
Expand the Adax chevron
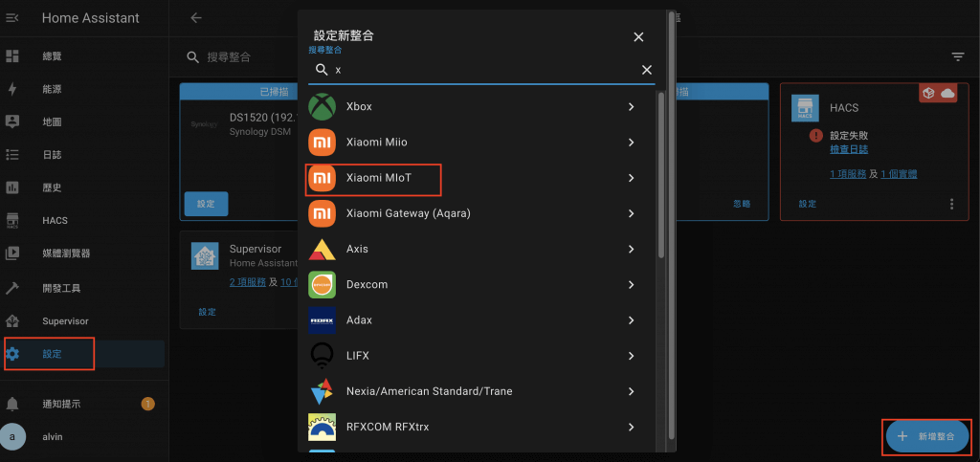pos(632,320)
